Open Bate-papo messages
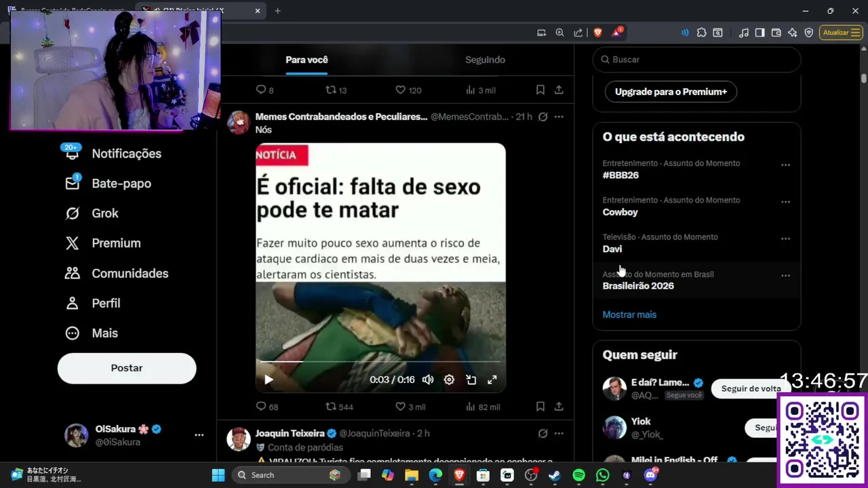Viewport: 868px width, 488px height. [108, 184]
